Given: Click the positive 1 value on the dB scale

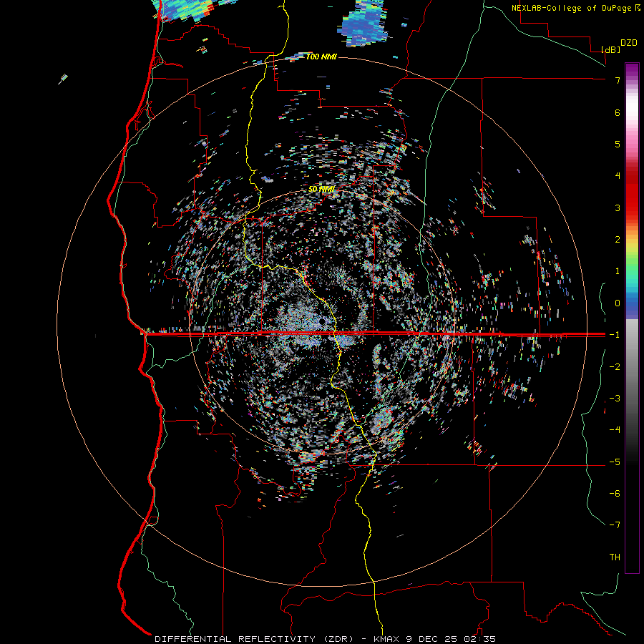Looking at the screenshot, I should click(x=618, y=271).
